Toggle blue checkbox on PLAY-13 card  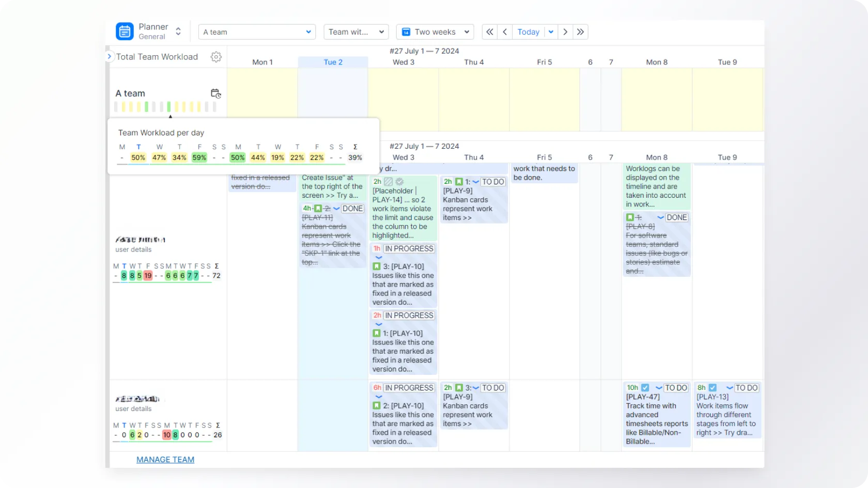click(x=712, y=388)
